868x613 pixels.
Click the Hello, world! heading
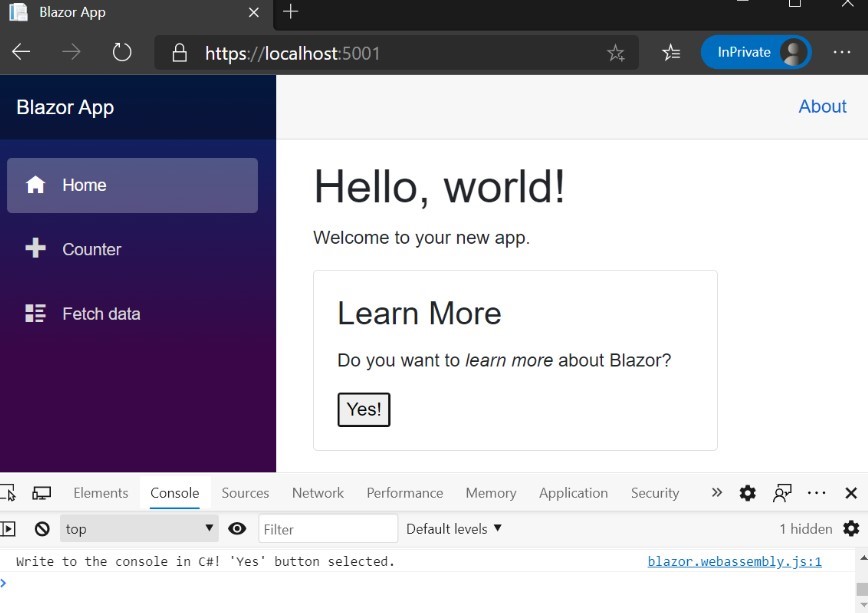pyautogui.click(x=439, y=187)
